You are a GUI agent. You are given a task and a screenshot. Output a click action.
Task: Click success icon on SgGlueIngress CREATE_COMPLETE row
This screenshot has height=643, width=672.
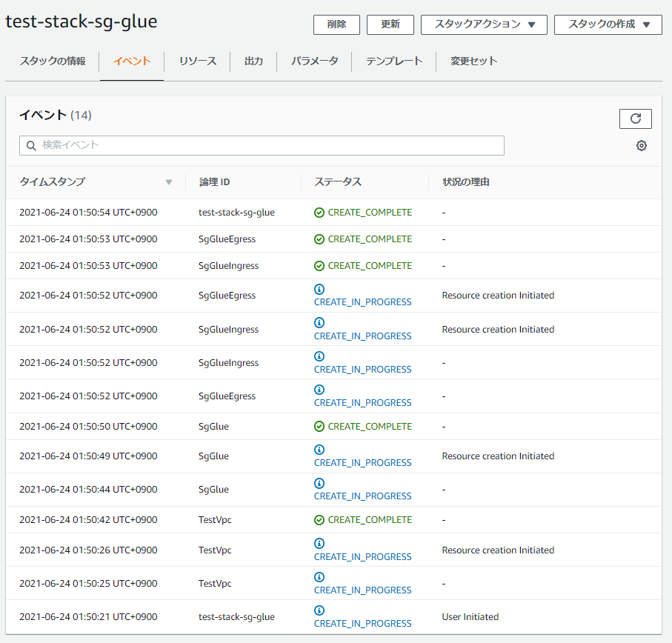click(x=319, y=266)
